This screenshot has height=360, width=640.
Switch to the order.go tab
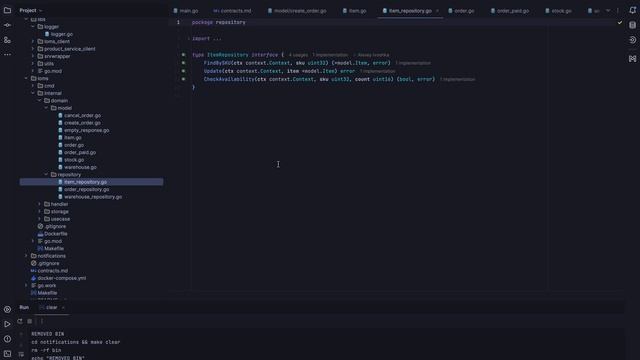[x=461, y=11]
